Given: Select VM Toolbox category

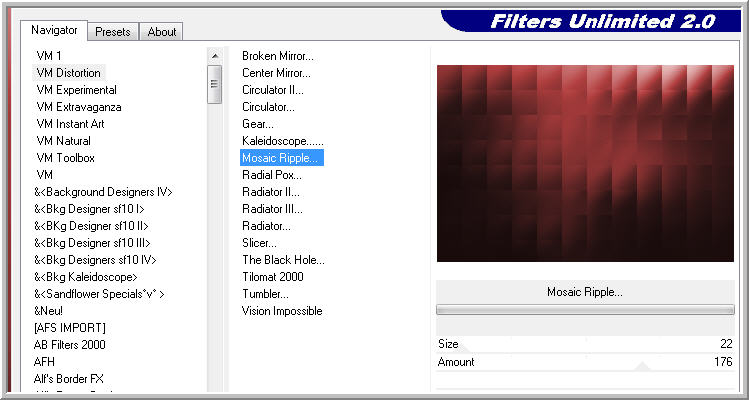Looking at the screenshot, I should click(65, 158).
